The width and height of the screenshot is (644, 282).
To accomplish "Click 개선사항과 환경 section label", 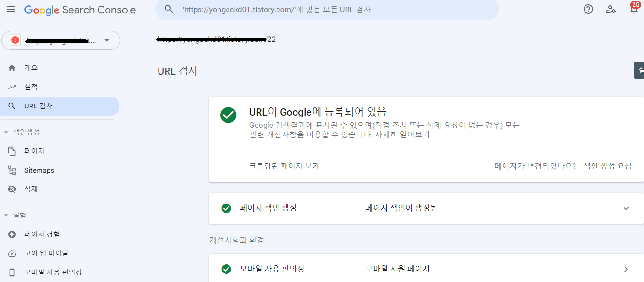I will click(x=237, y=240).
